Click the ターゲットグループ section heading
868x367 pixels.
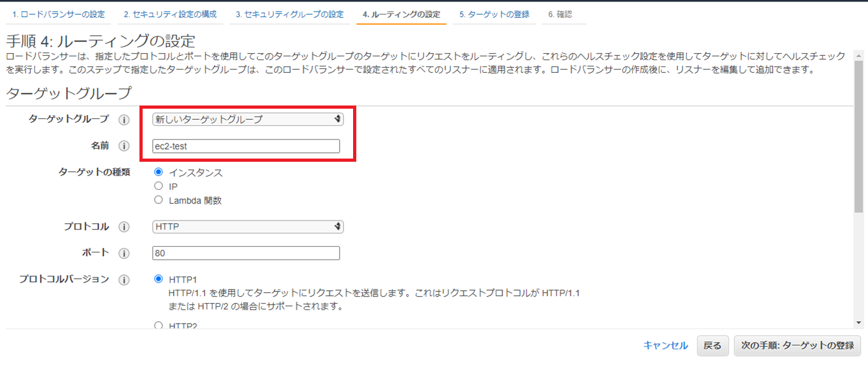click(x=68, y=93)
